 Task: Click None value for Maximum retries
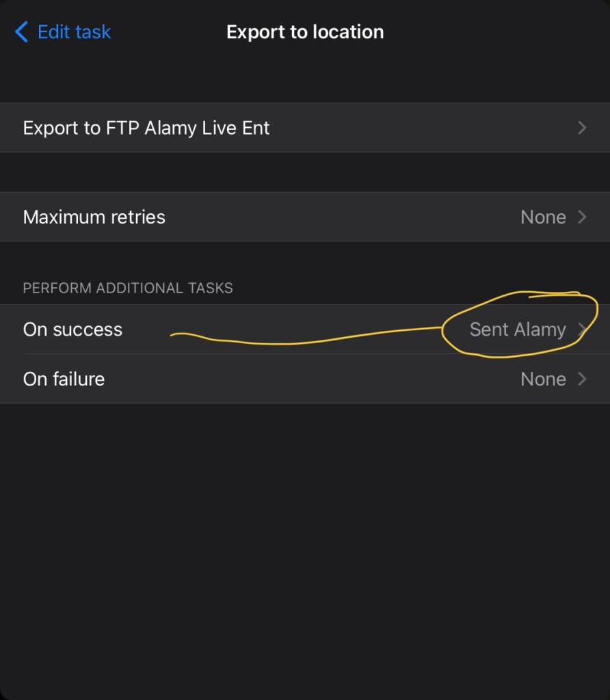pyautogui.click(x=543, y=217)
